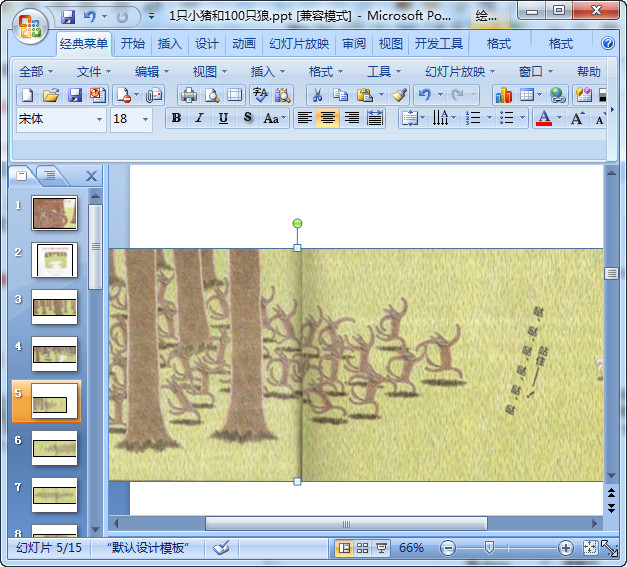The width and height of the screenshot is (627, 567).
Task: Click "默认设计模板" in status bar
Action: click(x=148, y=547)
